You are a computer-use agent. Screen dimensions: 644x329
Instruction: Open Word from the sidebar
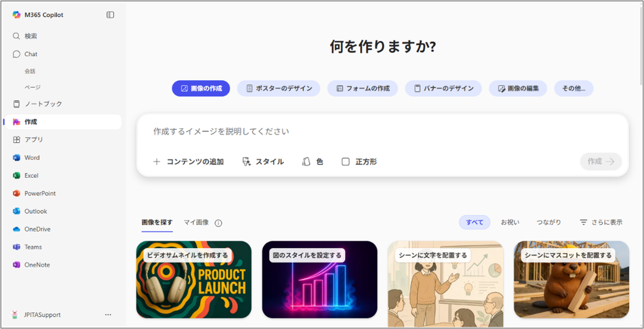(31, 157)
